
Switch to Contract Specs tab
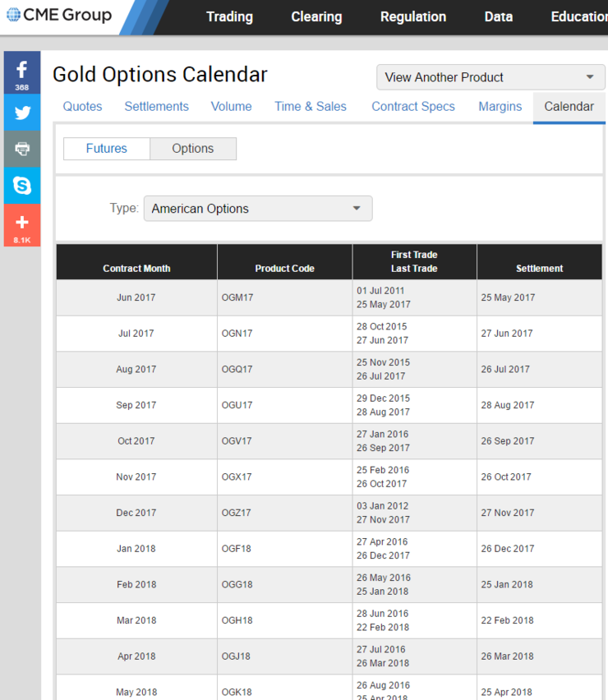point(413,106)
